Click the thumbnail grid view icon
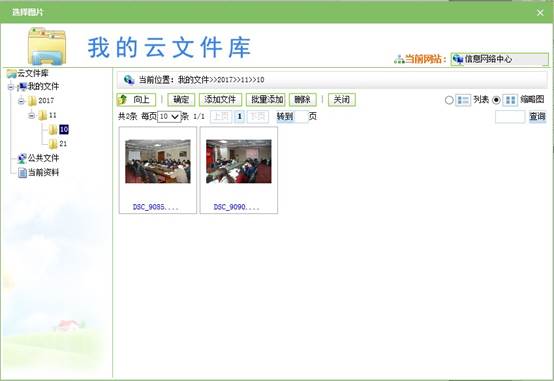The height and width of the screenshot is (381, 554). [510, 100]
